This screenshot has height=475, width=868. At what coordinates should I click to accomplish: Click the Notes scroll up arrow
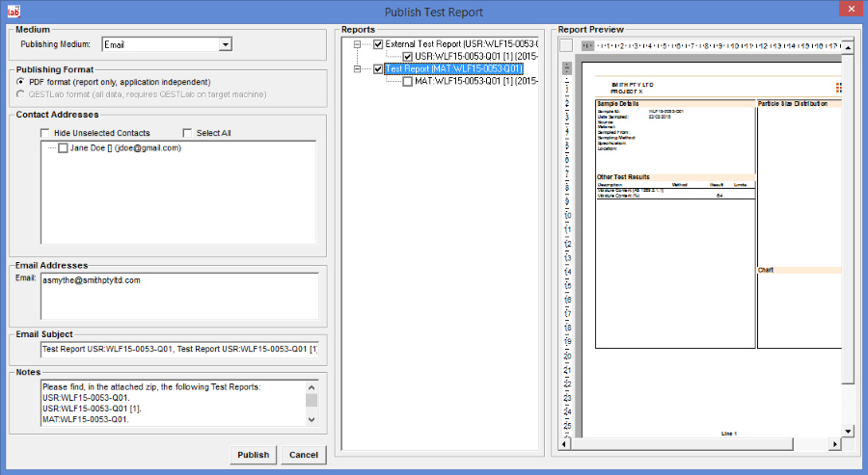[311, 397]
